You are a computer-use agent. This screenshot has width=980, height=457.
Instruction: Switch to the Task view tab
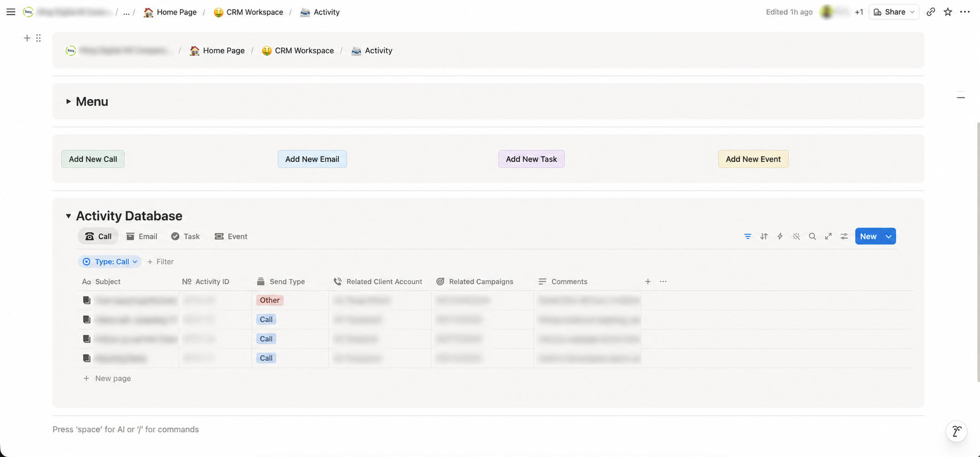coord(185,236)
